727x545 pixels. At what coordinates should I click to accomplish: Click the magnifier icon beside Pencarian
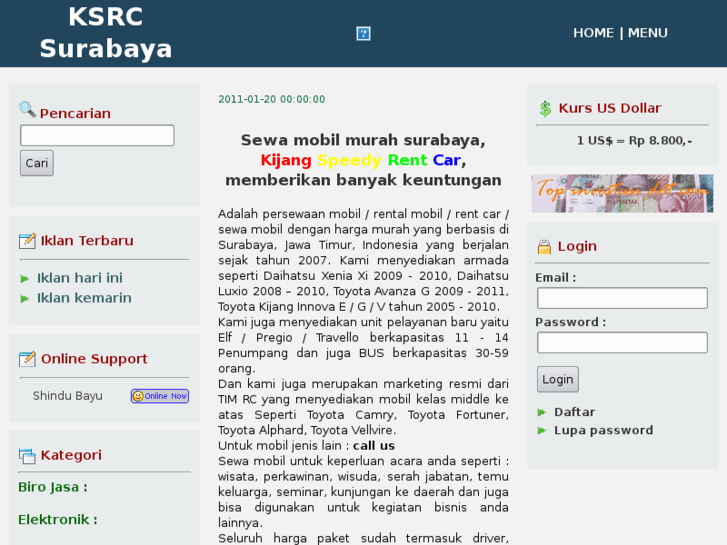coord(27,109)
